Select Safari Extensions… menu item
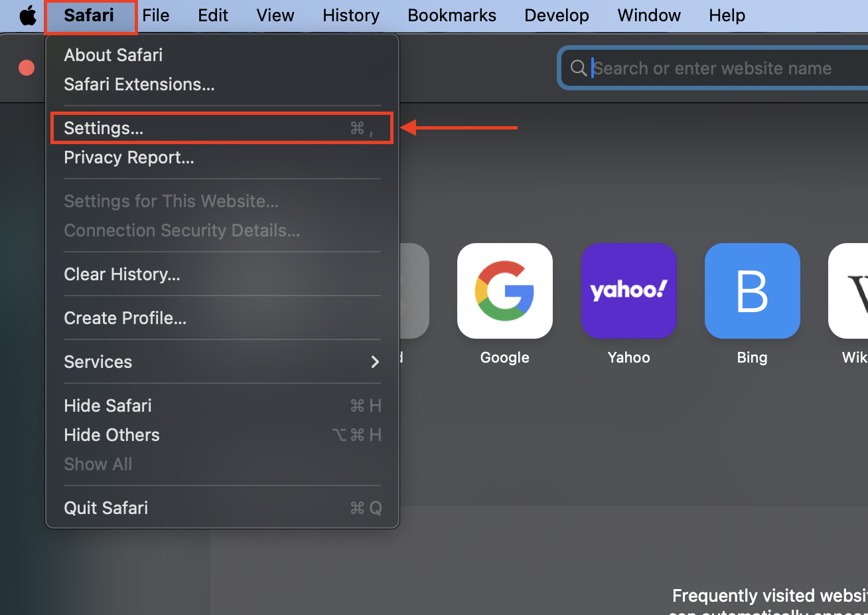The height and width of the screenshot is (615, 868). click(139, 84)
